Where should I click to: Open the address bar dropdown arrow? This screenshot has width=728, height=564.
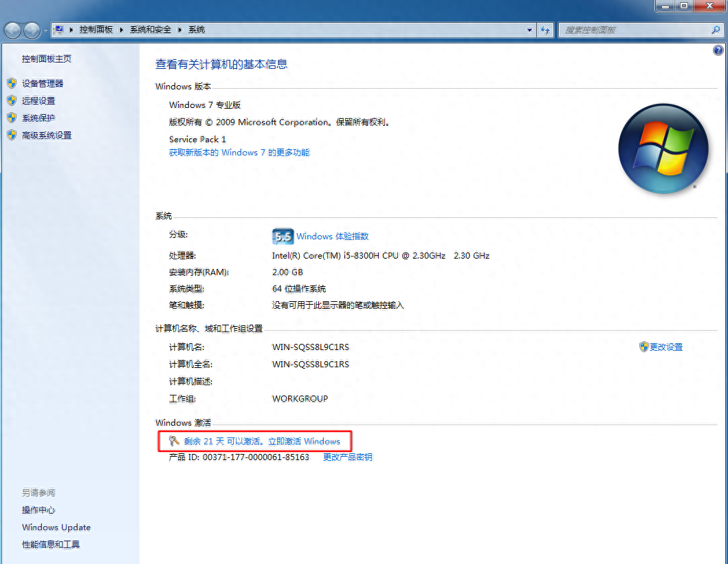529,30
